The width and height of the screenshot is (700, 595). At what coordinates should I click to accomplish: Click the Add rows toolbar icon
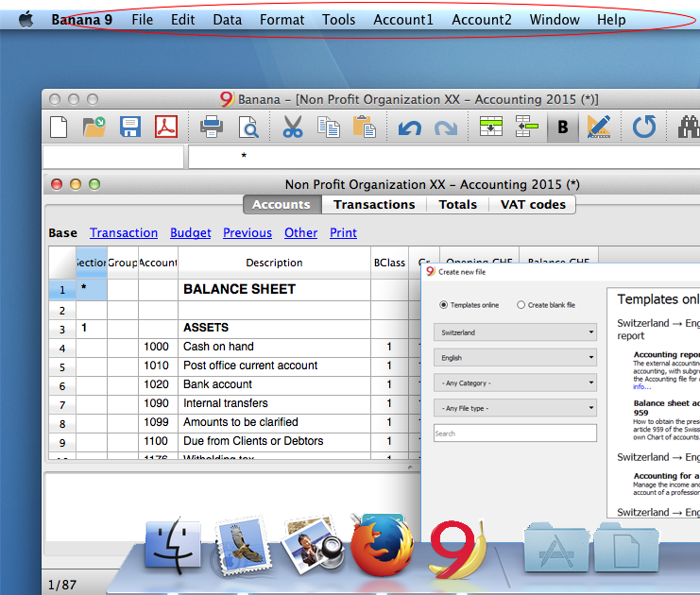pyautogui.click(x=490, y=127)
